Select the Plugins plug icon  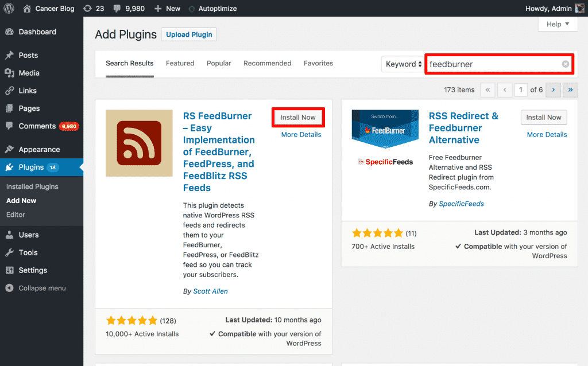click(10, 167)
